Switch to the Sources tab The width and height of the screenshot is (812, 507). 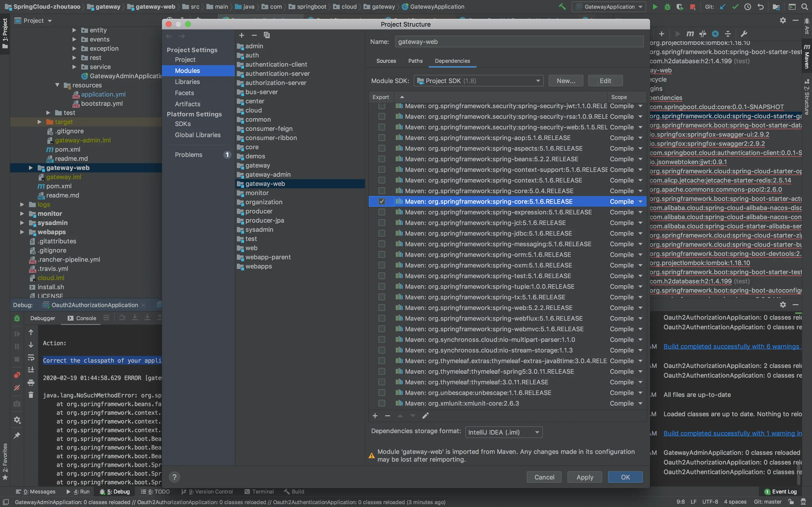click(x=386, y=61)
